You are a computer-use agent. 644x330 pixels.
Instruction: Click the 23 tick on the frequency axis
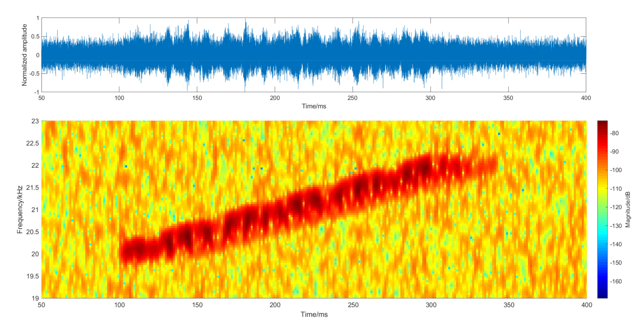click(x=35, y=121)
